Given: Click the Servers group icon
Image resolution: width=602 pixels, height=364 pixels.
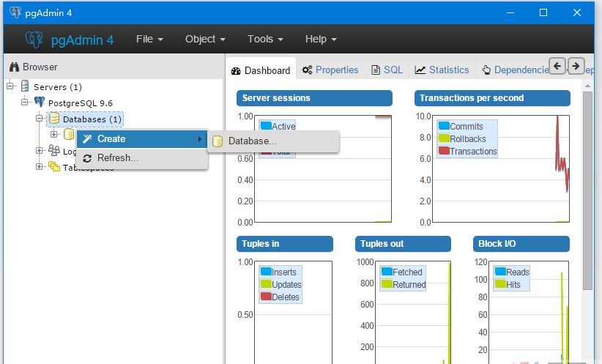Looking at the screenshot, I should point(25,86).
